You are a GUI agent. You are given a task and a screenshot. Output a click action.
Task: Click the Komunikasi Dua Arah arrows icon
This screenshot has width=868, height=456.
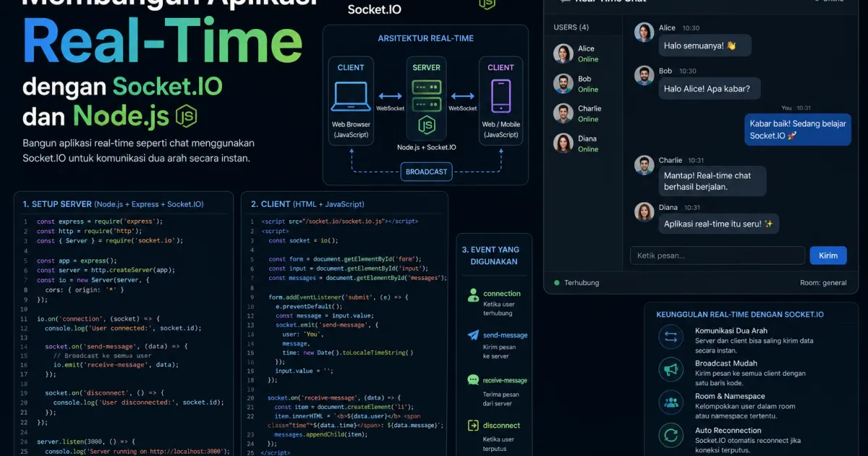[x=671, y=337]
